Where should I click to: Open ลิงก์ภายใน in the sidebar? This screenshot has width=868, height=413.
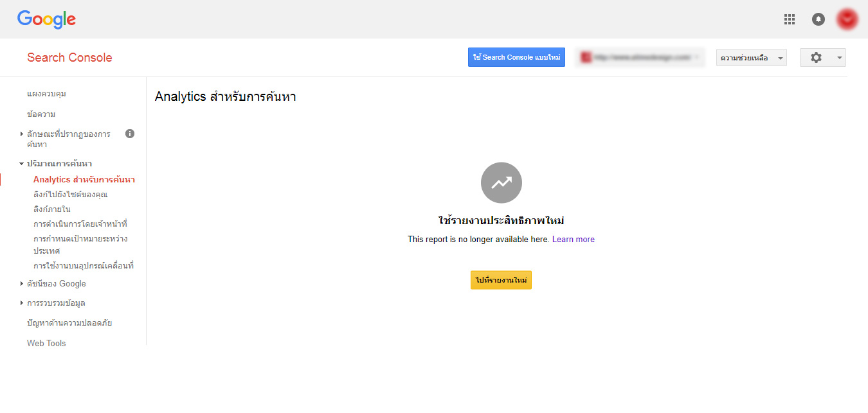pos(52,209)
